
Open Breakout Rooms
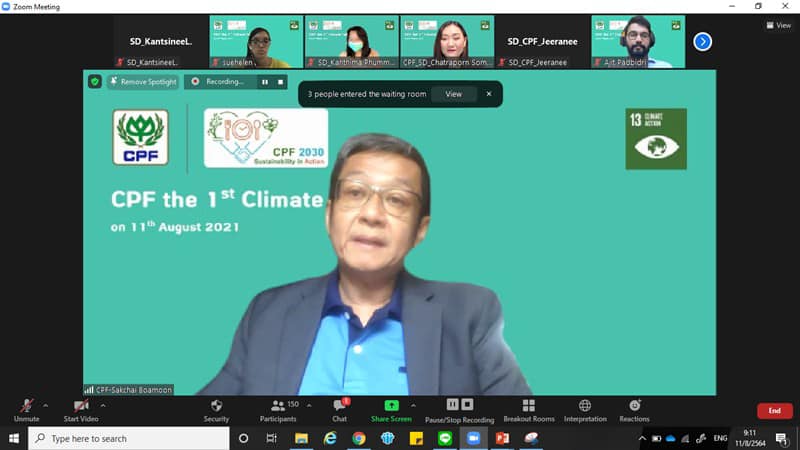(x=529, y=406)
